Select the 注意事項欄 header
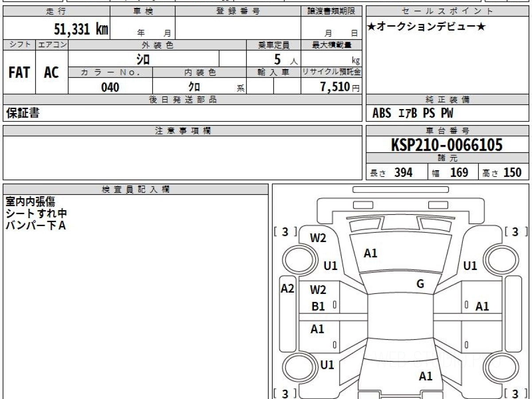This screenshot has height=399, width=532. coord(183,131)
